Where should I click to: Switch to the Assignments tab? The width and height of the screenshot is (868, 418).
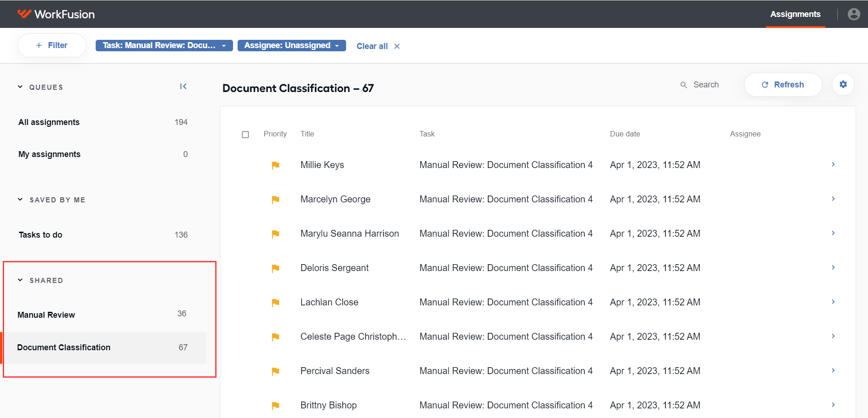(795, 14)
